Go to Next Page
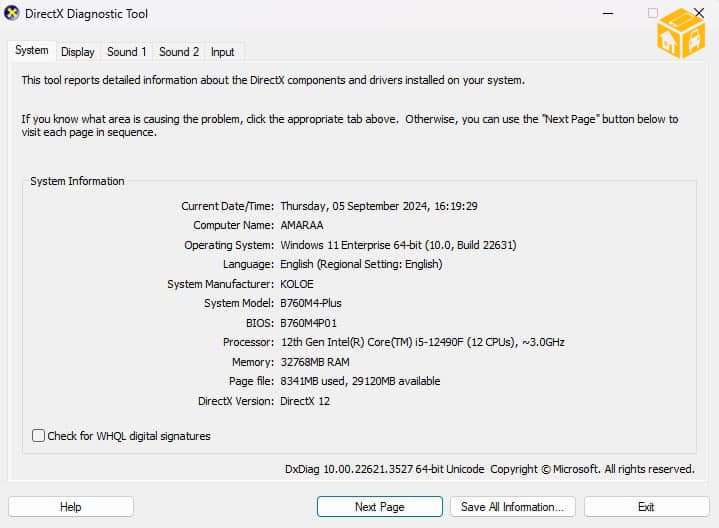This screenshot has height=528, width=719. 380,507
